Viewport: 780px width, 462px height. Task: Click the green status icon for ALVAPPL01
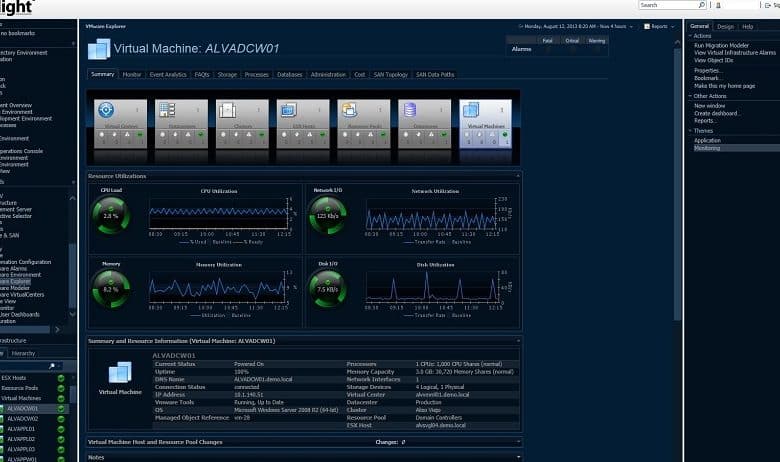(x=61, y=429)
